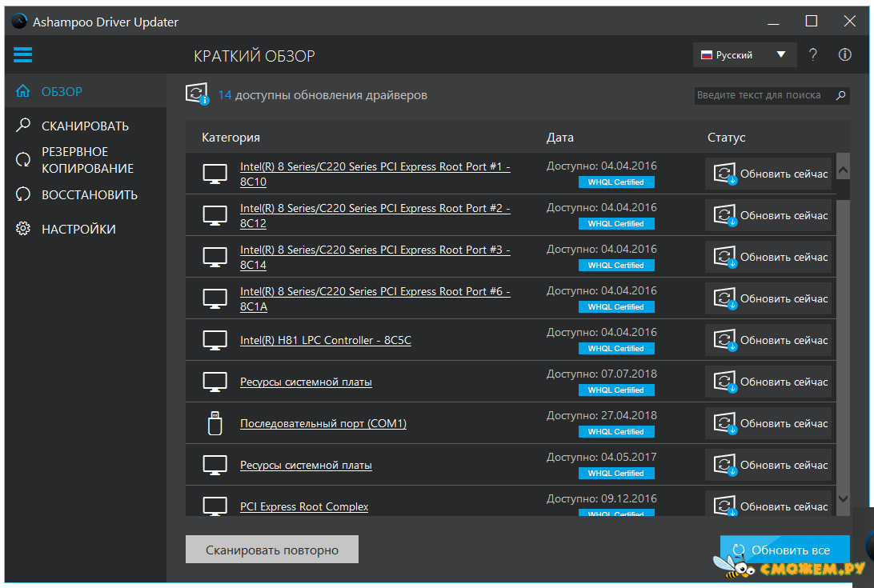The height and width of the screenshot is (588, 874).
Task: Update Root Port #1 driver now
Action: (768, 174)
